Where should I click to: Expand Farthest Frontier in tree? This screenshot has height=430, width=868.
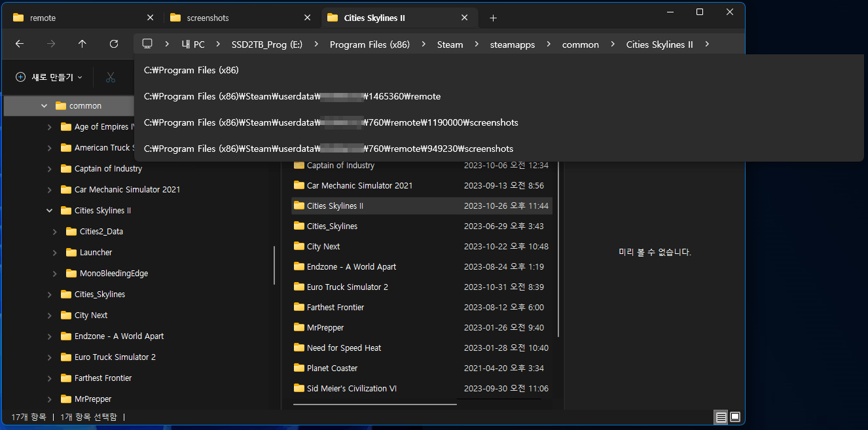point(50,378)
